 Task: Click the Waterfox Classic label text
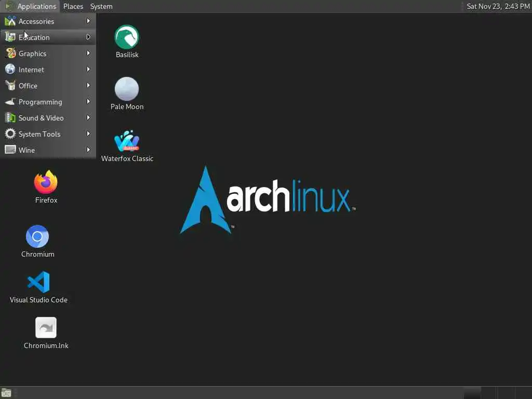pos(127,158)
